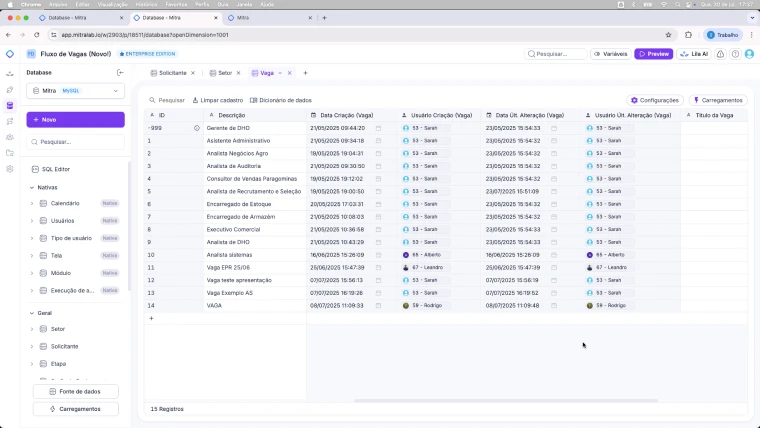This screenshot has width=760, height=428.
Task: Open Chrome extensions puzzle icon
Action: coord(688,35)
